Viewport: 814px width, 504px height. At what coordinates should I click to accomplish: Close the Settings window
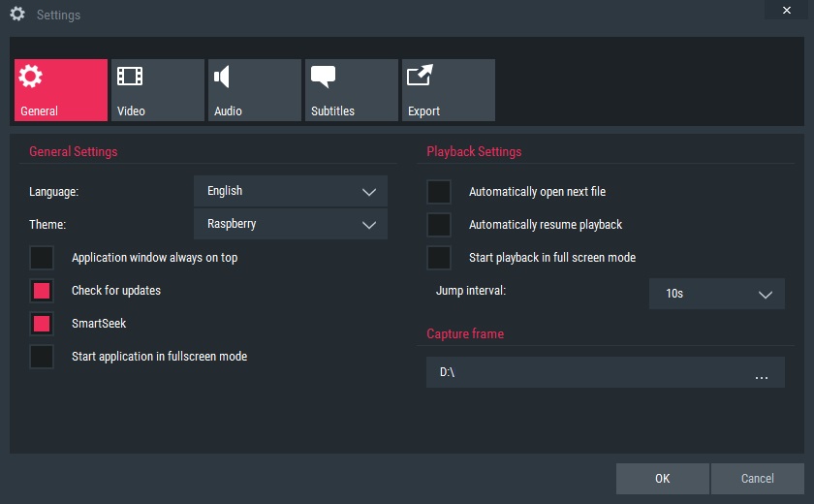tap(783, 9)
